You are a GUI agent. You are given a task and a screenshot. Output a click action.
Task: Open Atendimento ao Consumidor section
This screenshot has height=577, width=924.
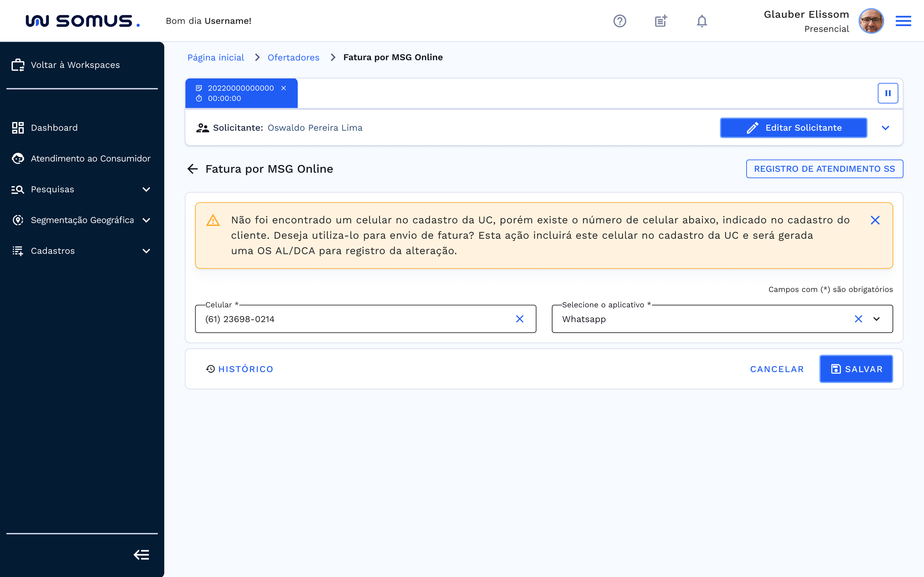point(90,158)
